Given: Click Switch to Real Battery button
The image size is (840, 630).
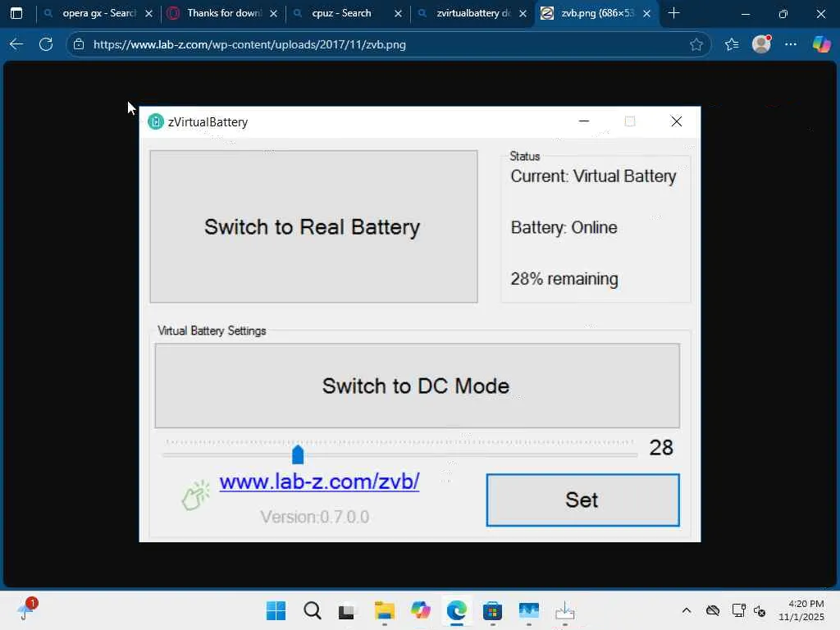Looking at the screenshot, I should point(313,226).
